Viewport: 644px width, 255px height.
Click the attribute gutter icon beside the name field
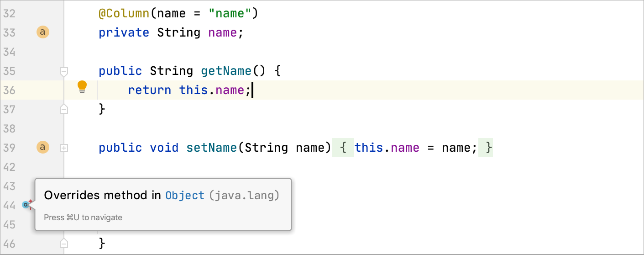pos(42,32)
